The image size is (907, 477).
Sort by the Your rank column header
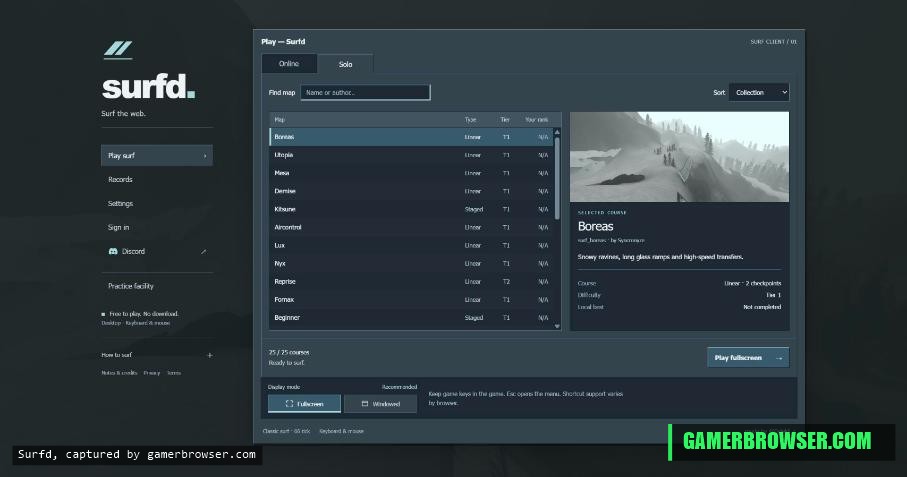(536, 120)
